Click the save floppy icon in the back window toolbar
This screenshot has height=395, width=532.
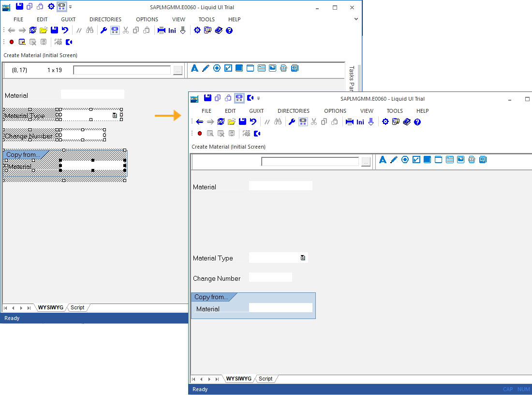click(x=54, y=30)
